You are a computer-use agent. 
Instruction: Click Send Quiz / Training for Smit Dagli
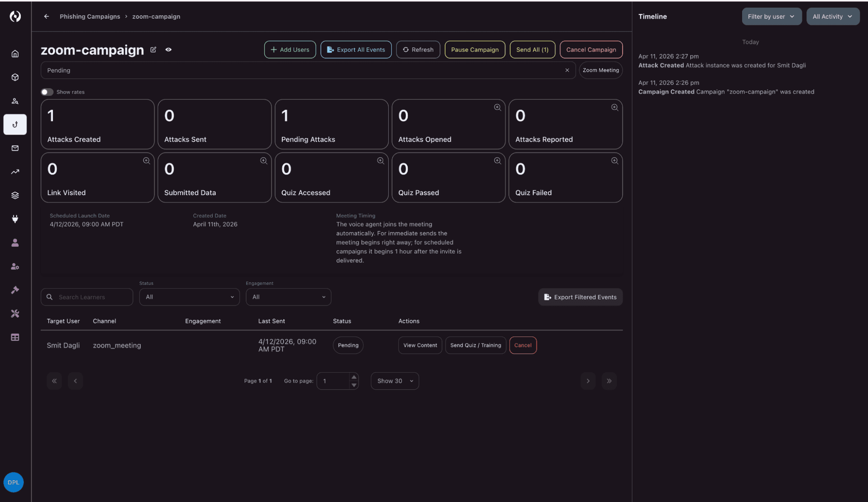coord(475,345)
